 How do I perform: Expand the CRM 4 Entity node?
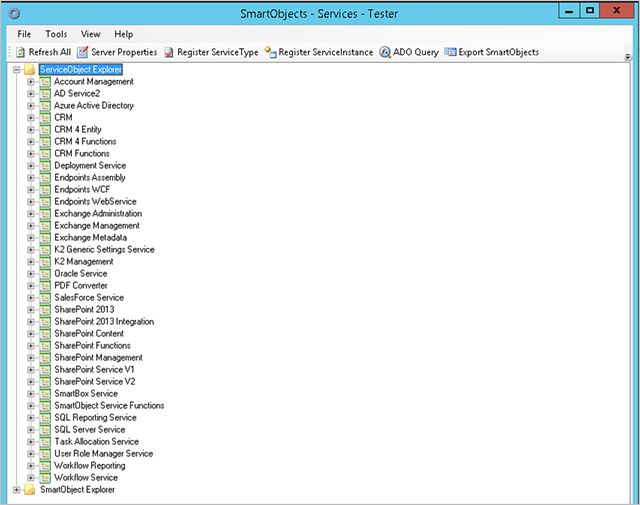(x=31, y=130)
